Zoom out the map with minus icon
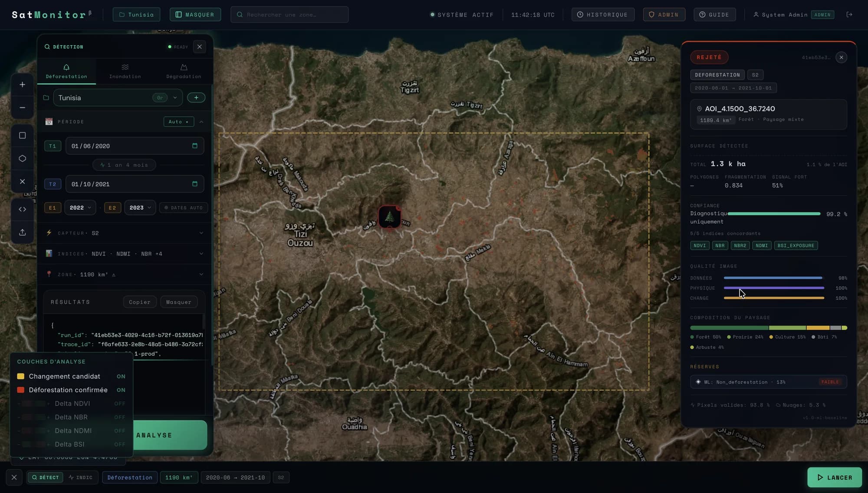This screenshot has height=493, width=868. click(x=23, y=108)
